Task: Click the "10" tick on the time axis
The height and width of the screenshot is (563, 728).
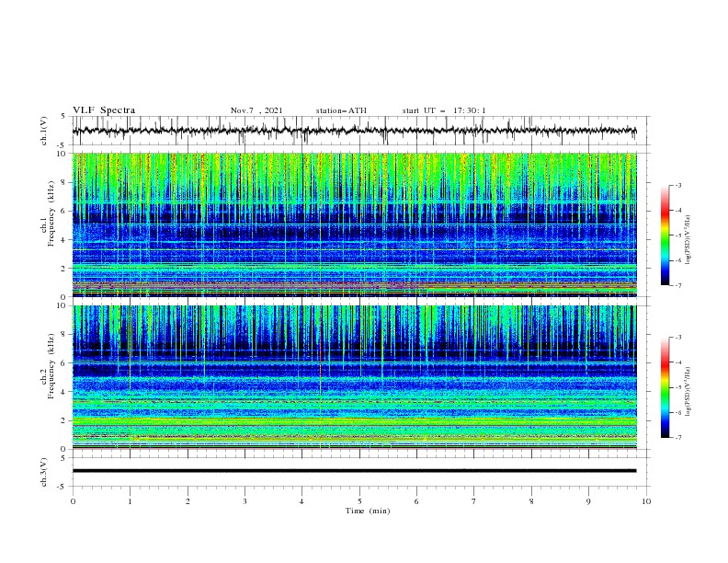Action: [646, 501]
